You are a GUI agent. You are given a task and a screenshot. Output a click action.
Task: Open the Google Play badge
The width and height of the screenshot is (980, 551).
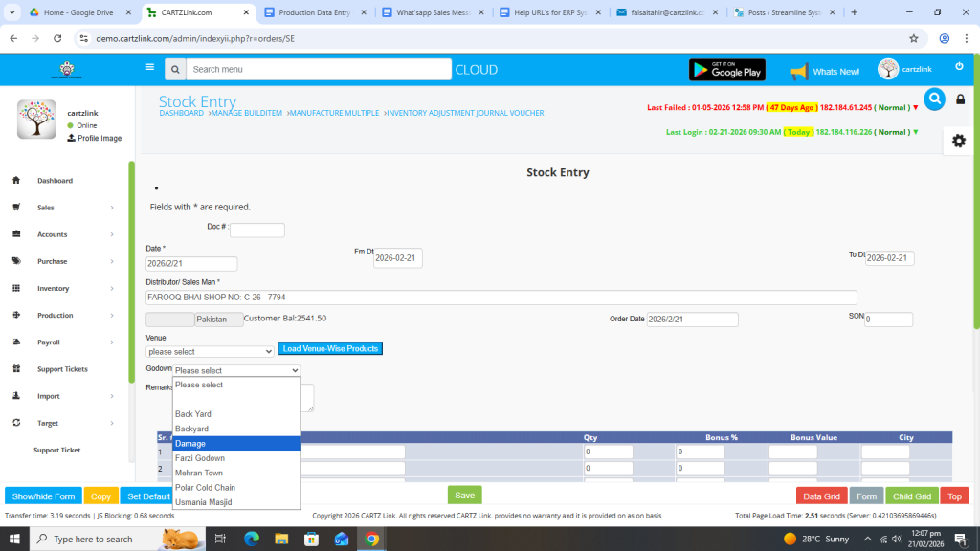point(727,70)
